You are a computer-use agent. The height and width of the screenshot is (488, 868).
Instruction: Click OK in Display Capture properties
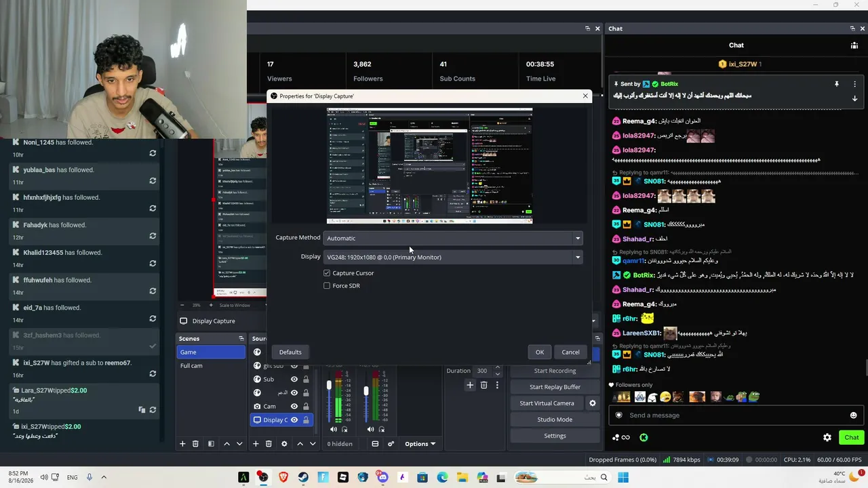(540, 352)
